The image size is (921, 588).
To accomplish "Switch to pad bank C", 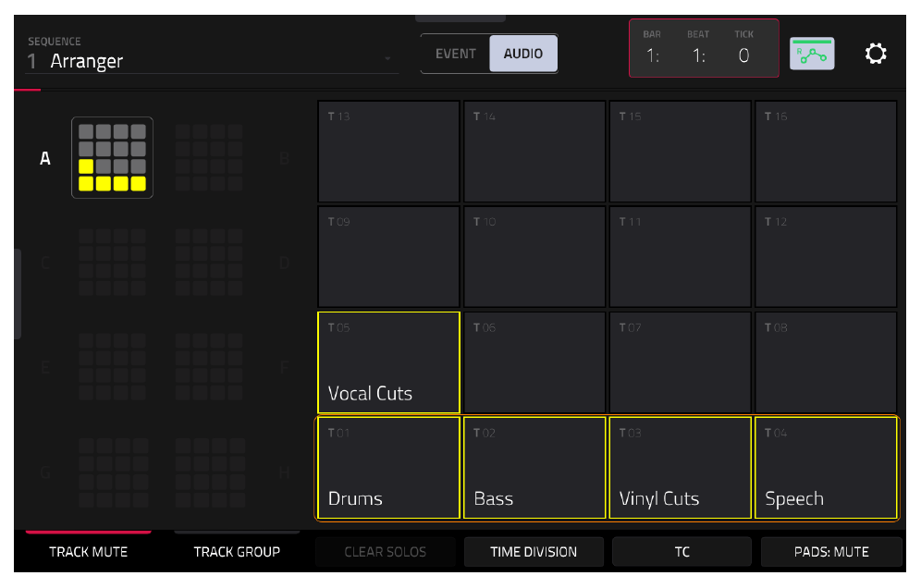I will (x=112, y=262).
